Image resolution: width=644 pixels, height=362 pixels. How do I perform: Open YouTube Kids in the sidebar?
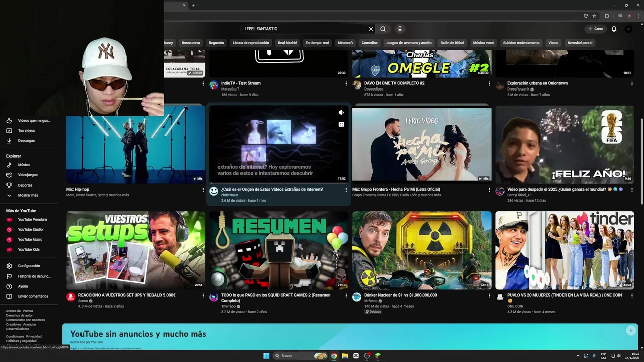[29, 250]
